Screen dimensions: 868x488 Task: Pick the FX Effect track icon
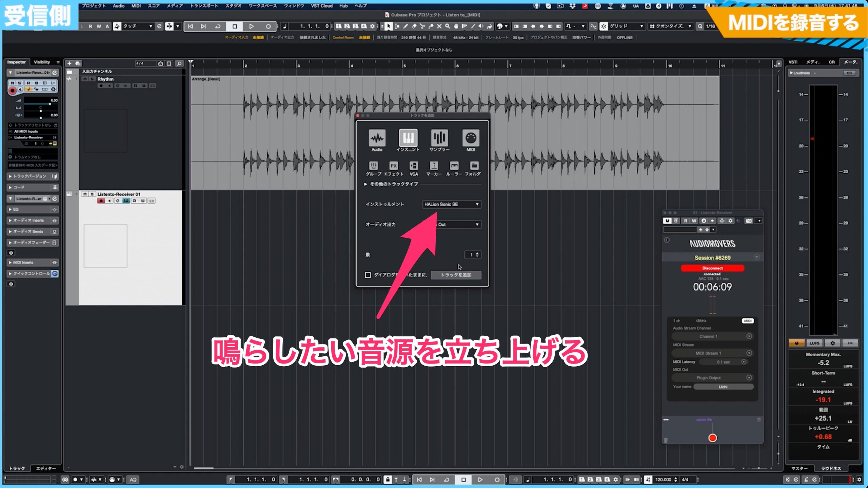coord(393,165)
